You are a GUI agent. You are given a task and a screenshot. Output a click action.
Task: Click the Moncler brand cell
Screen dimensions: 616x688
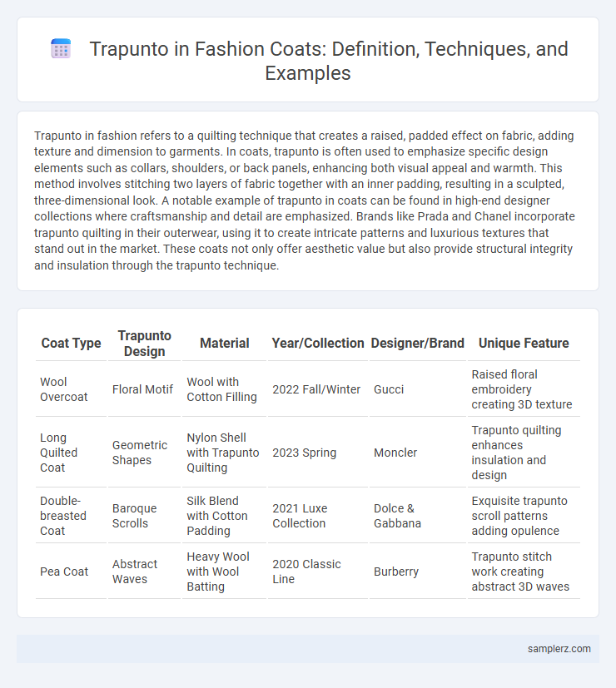[418, 453]
